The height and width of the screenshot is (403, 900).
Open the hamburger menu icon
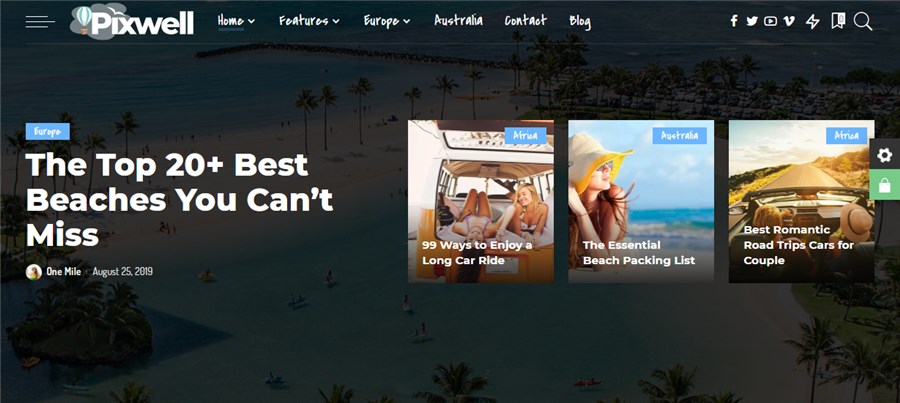coord(40,22)
